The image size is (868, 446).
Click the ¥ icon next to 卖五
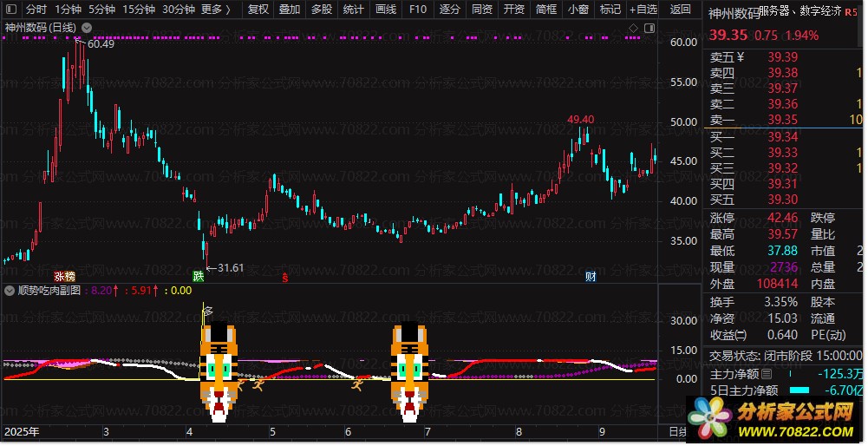coord(741,57)
